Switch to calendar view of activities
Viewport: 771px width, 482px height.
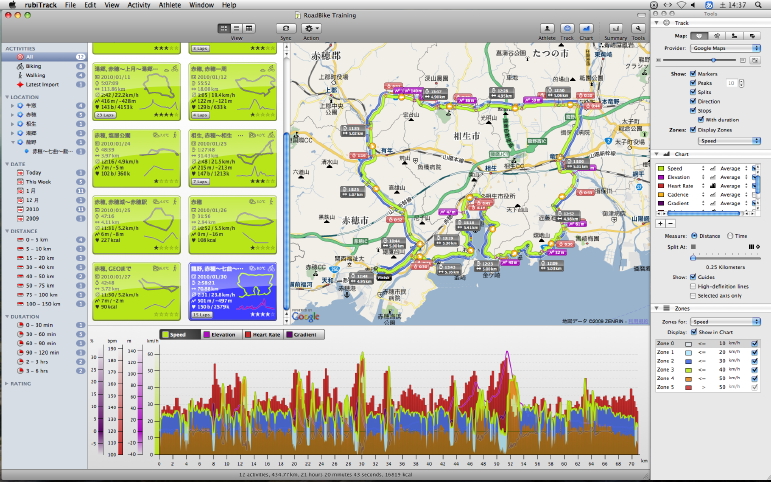click(x=249, y=29)
